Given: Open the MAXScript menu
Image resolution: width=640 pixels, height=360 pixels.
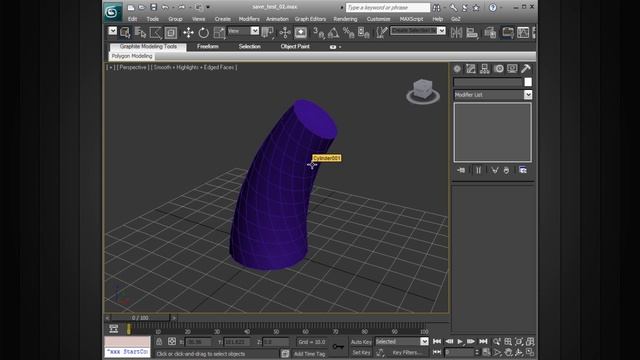Looking at the screenshot, I should pos(411,19).
